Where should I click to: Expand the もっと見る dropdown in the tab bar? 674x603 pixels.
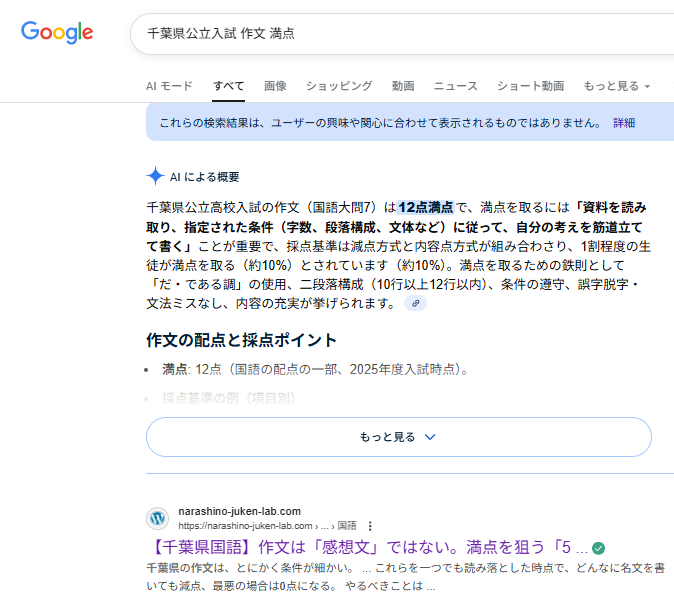point(616,86)
